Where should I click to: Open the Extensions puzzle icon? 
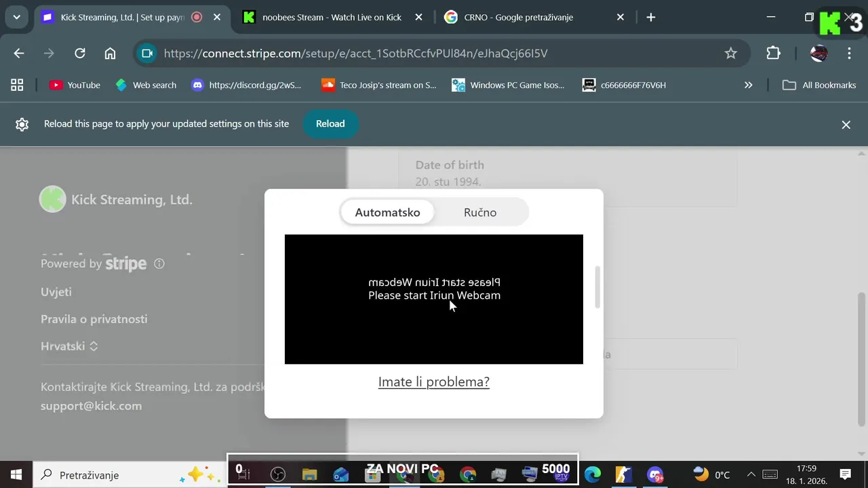tap(773, 54)
